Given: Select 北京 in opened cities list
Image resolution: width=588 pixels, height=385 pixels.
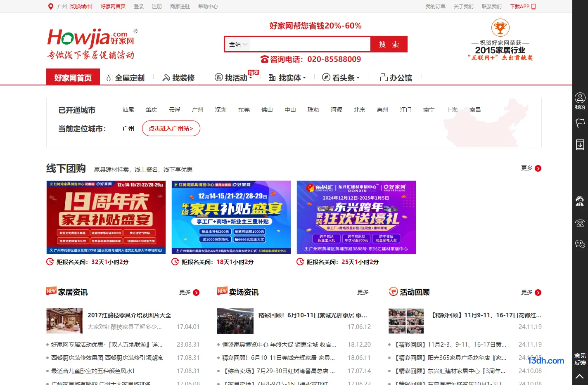Looking at the screenshot, I should click(x=360, y=110).
